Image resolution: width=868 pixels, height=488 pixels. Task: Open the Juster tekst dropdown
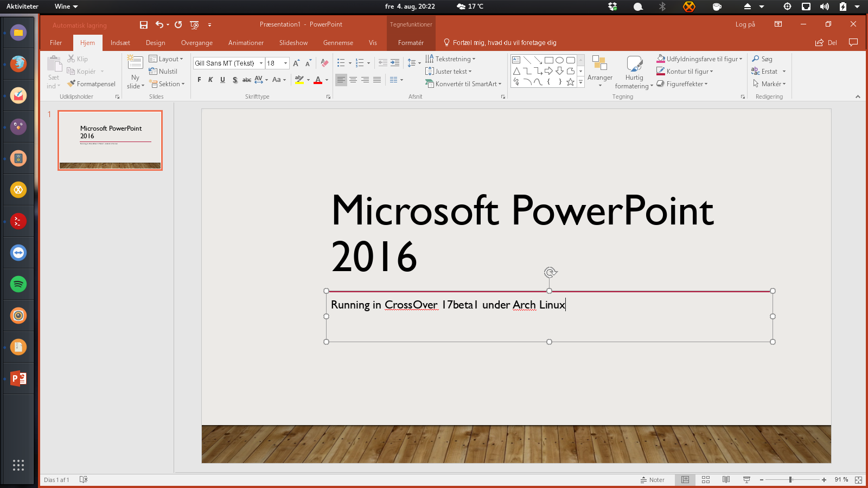tap(449, 72)
